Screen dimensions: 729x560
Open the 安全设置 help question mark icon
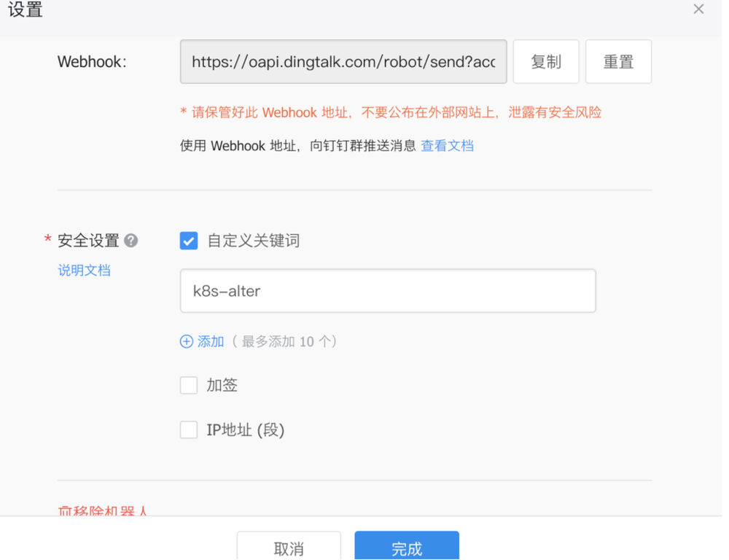(x=131, y=241)
